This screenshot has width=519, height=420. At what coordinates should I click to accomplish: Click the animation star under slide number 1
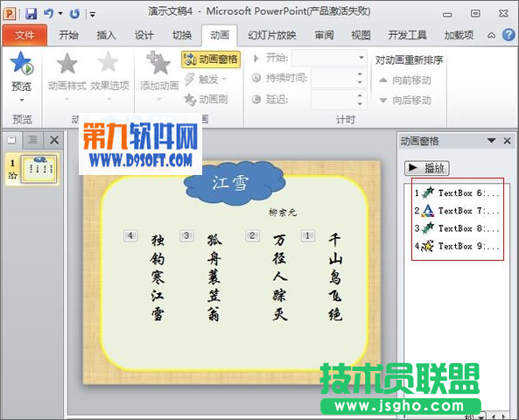coord(12,176)
